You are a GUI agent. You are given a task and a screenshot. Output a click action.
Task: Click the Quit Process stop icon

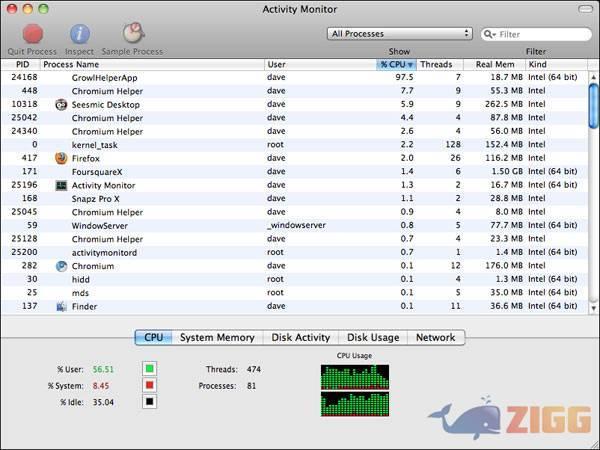(x=33, y=34)
